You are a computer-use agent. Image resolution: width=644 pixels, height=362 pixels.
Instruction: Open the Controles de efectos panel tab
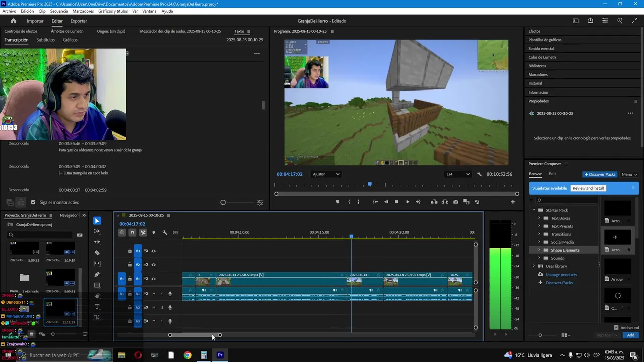pyautogui.click(x=21, y=31)
